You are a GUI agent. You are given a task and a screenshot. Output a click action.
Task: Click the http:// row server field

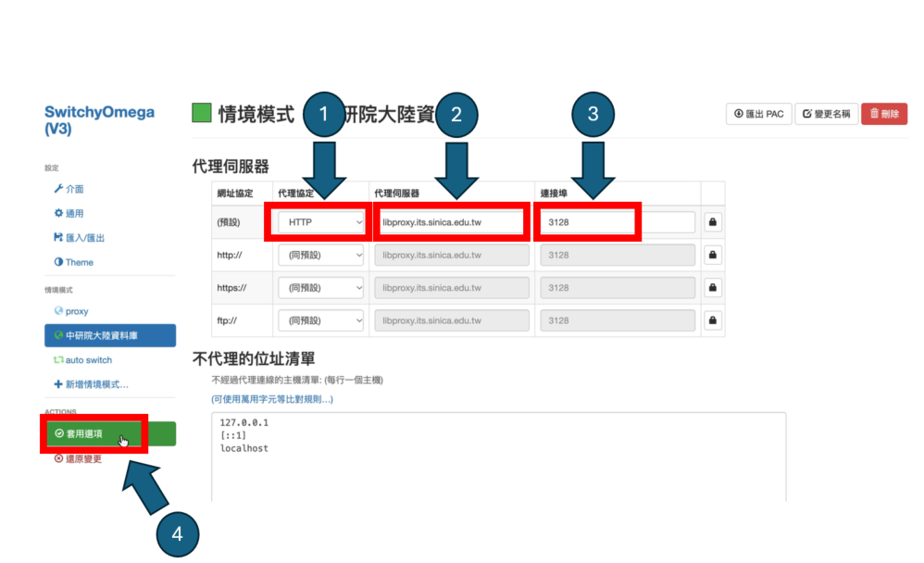coord(452,256)
